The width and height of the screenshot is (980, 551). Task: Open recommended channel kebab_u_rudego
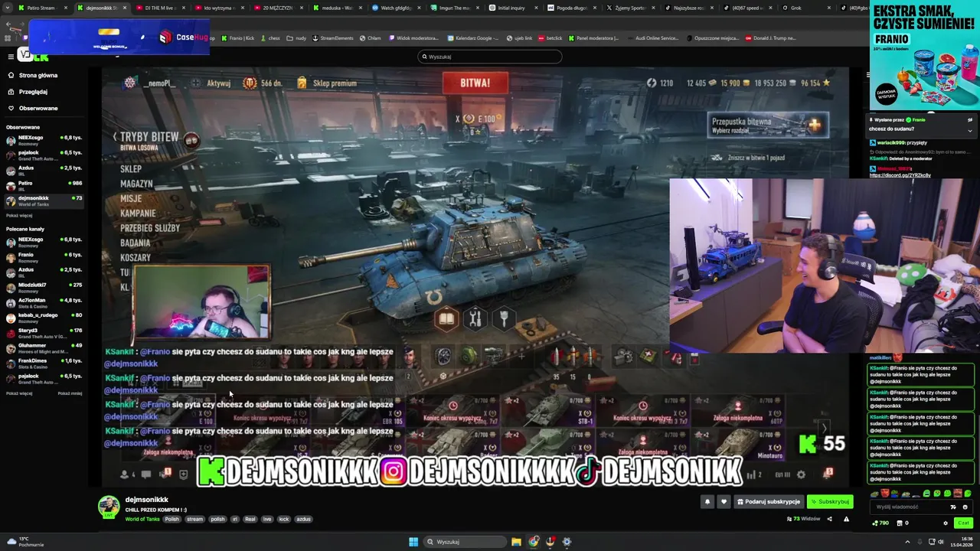point(44,318)
